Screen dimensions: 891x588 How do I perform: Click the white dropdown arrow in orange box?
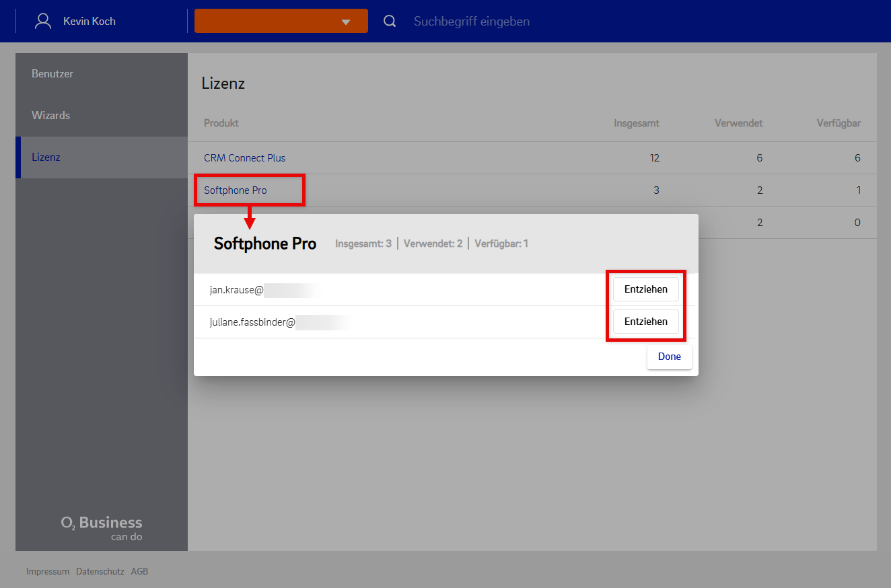point(346,22)
